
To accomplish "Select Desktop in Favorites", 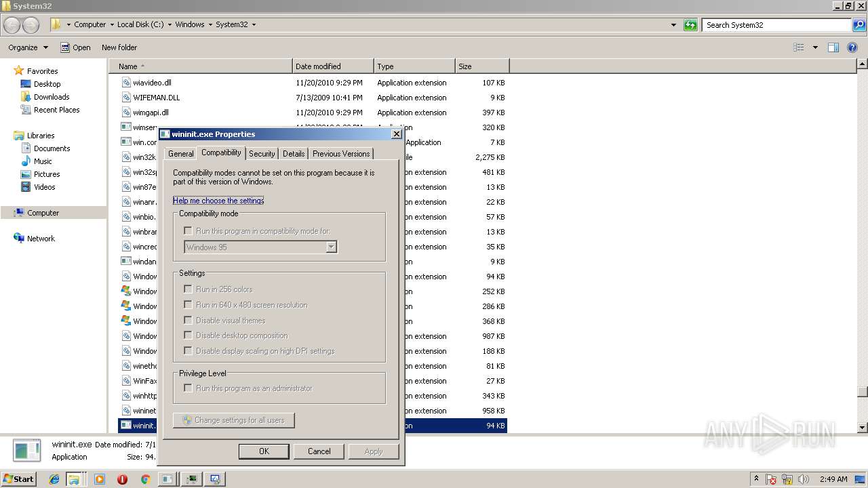I will pyautogui.click(x=47, y=84).
